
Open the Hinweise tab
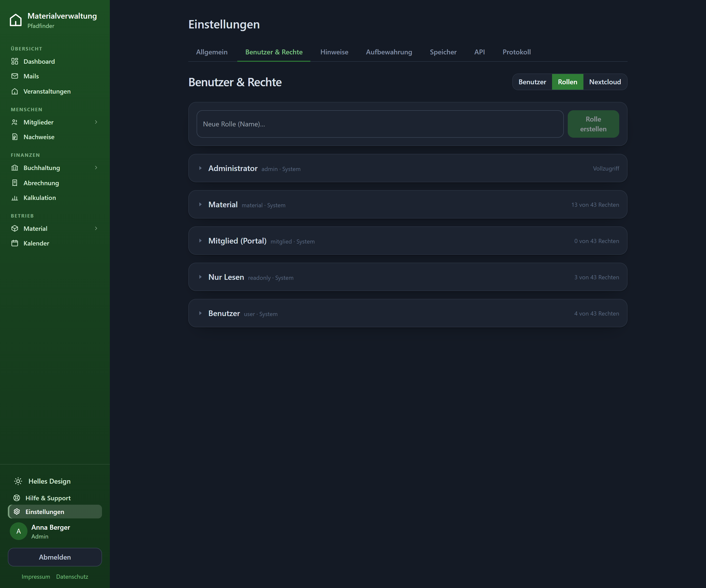pyautogui.click(x=334, y=52)
